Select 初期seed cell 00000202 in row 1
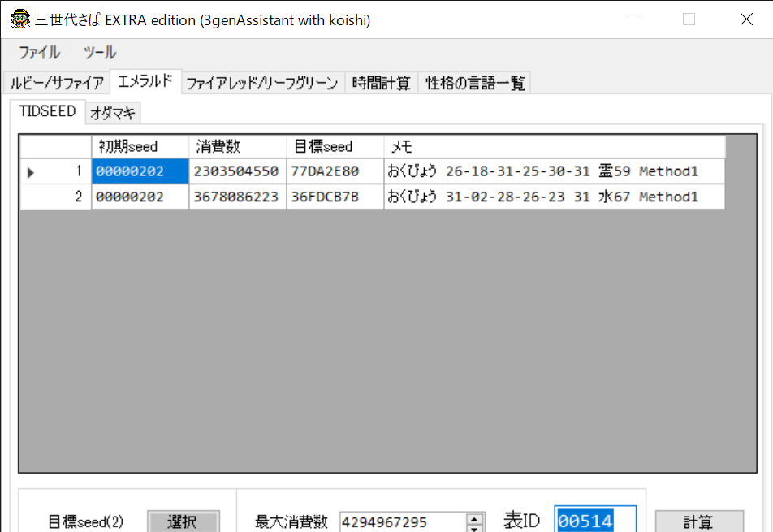This screenshot has width=773, height=532. [140, 171]
